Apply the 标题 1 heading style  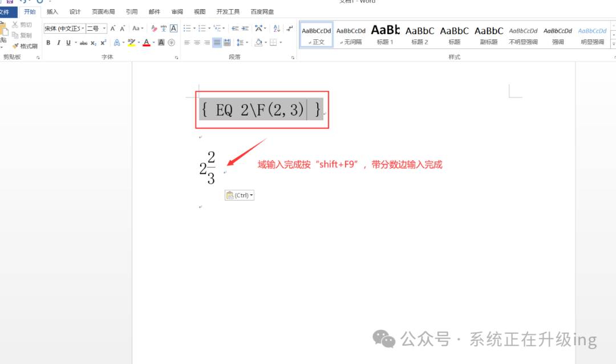pyautogui.click(x=385, y=35)
